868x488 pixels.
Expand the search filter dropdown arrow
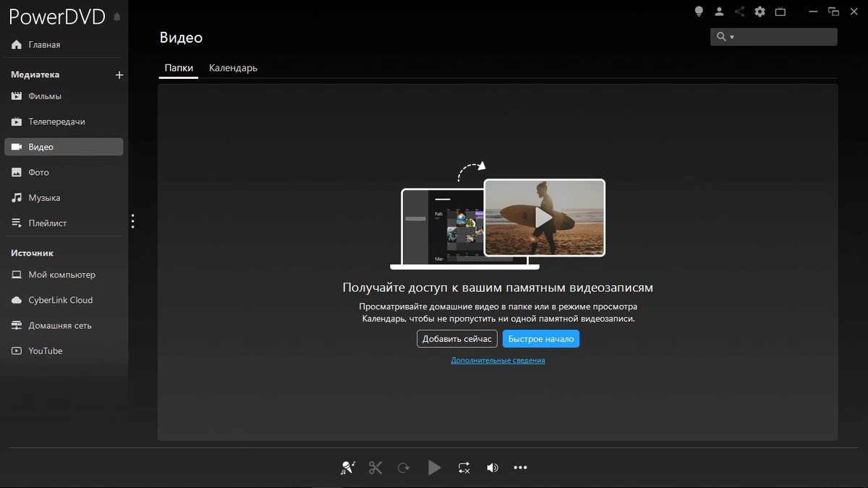pos(732,37)
